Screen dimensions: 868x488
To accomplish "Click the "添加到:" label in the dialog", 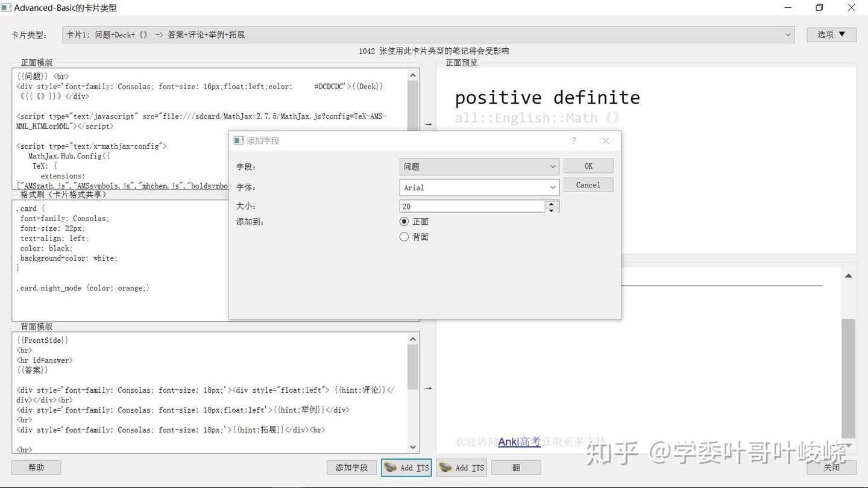I will [250, 222].
